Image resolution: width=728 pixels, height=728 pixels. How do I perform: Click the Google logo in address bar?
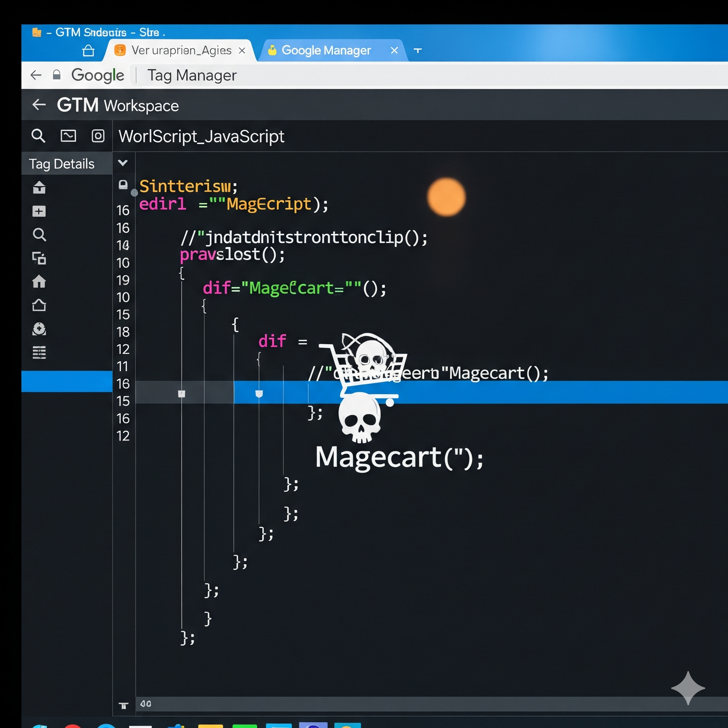coord(98,75)
